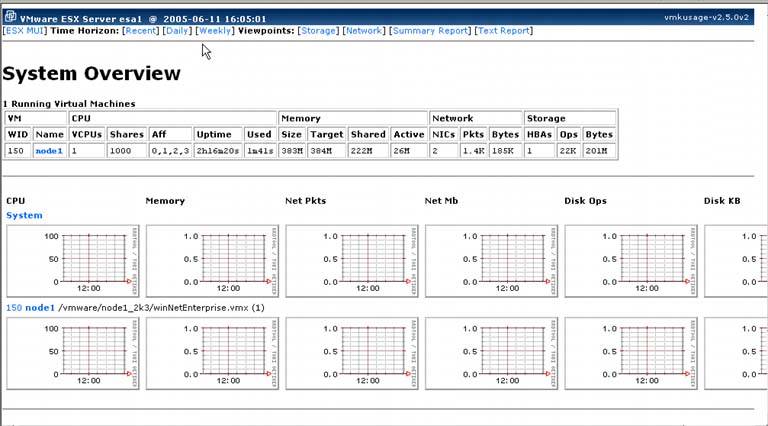Click the blue System link above the graphs
This screenshot has width=768, height=426.
[x=24, y=215]
